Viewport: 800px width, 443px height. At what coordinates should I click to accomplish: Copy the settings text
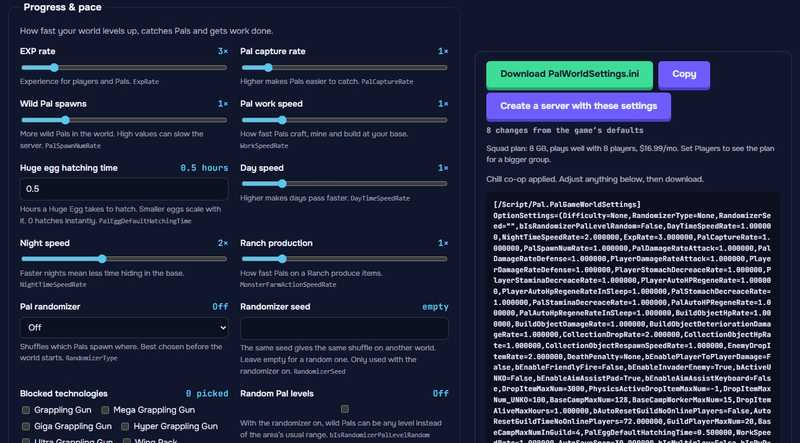[684, 75]
